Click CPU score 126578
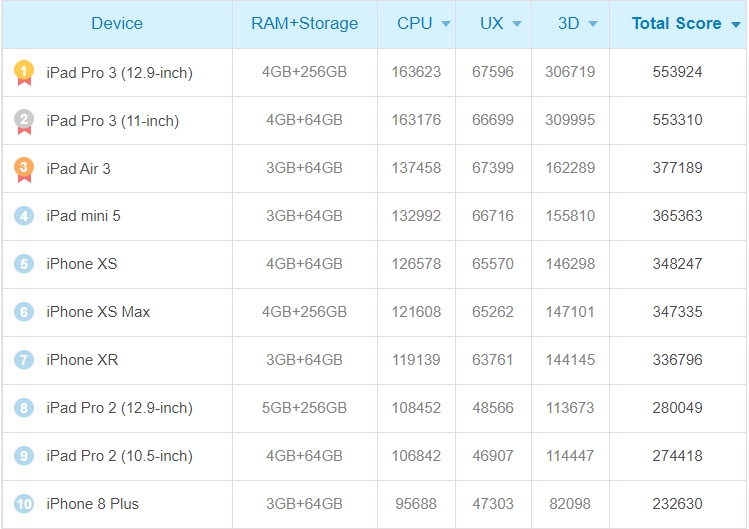Viewport: 749px width, 529px height. [x=416, y=264]
